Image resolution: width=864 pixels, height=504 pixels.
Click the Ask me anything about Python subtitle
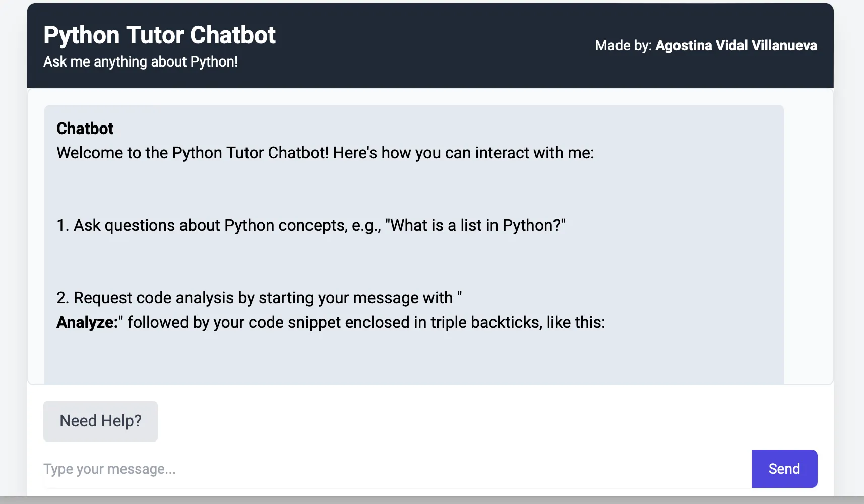point(140,61)
